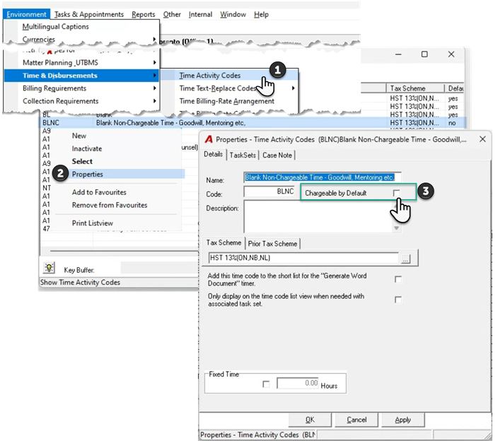
Task: Click the Cancel button
Action: pos(357,420)
